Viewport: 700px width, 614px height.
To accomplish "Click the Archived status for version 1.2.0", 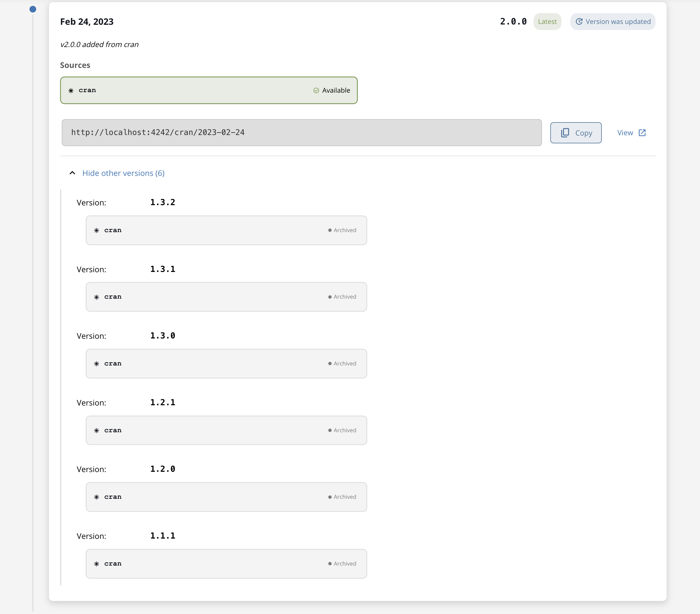I will [x=342, y=497].
